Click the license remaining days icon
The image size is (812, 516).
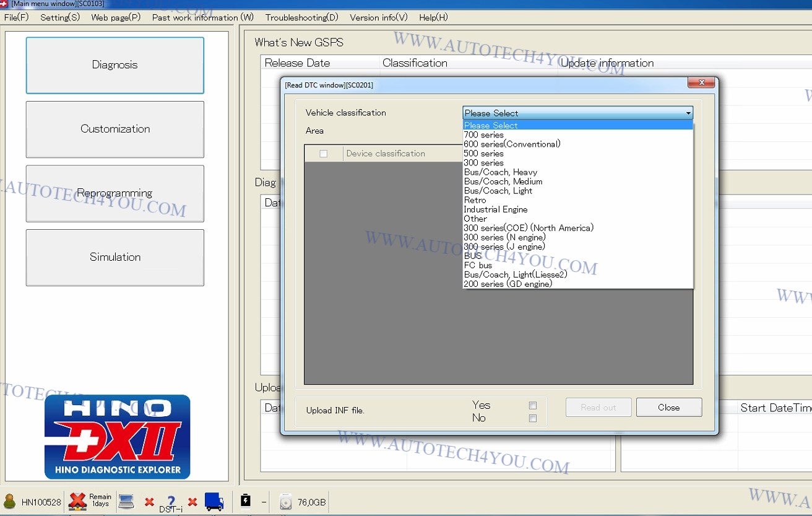pyautogui.click(x=78, y=501)
